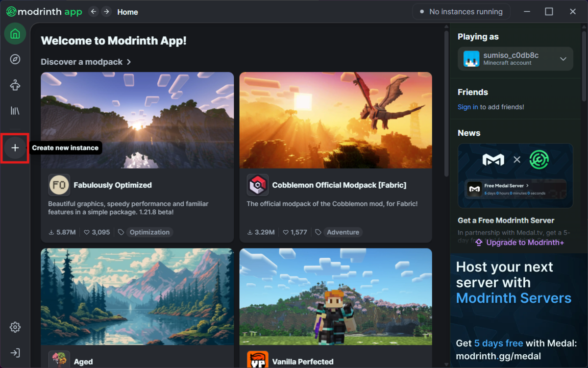
Task: Open Settings via the gear icon
Action: click(15, 327)
